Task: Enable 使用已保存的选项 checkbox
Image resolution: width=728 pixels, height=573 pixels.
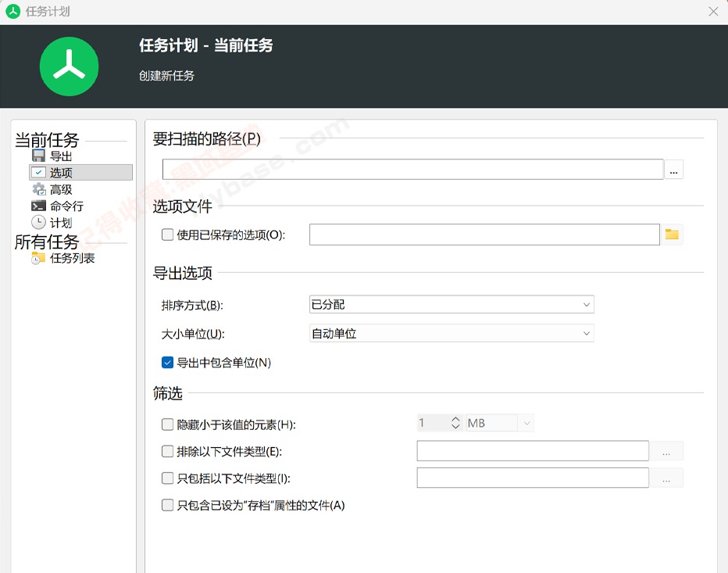Action: [x=167, y=235]
